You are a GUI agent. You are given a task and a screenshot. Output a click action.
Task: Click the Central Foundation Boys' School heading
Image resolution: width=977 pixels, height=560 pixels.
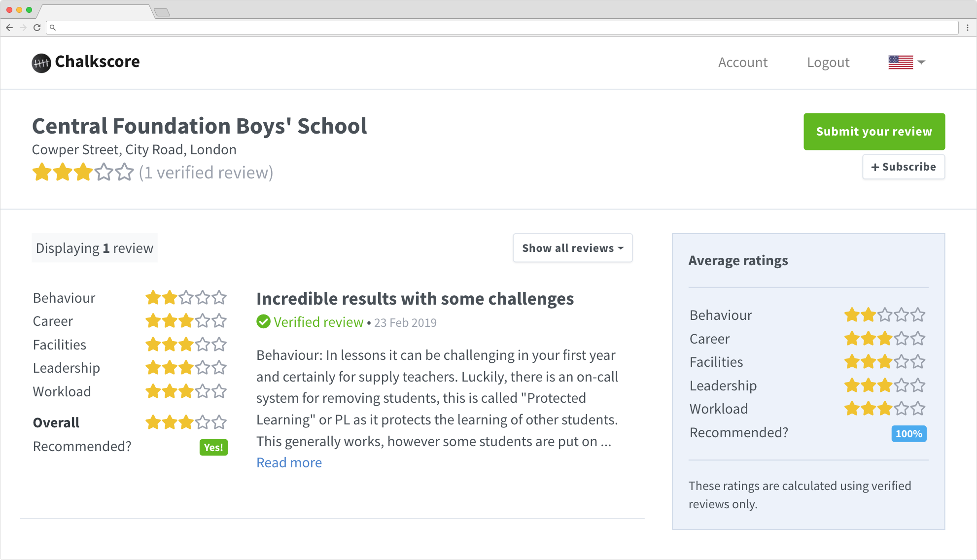(200, 126)
